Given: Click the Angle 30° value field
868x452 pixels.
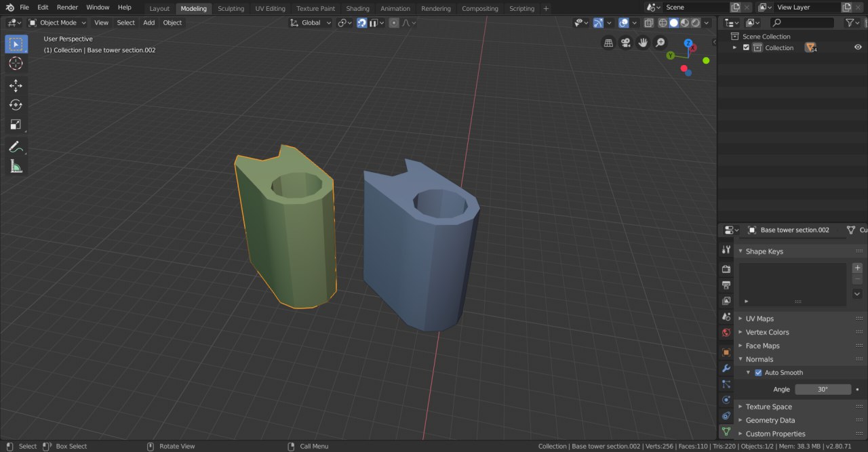Looking at the screenshot, I should (x=823, y=390).
